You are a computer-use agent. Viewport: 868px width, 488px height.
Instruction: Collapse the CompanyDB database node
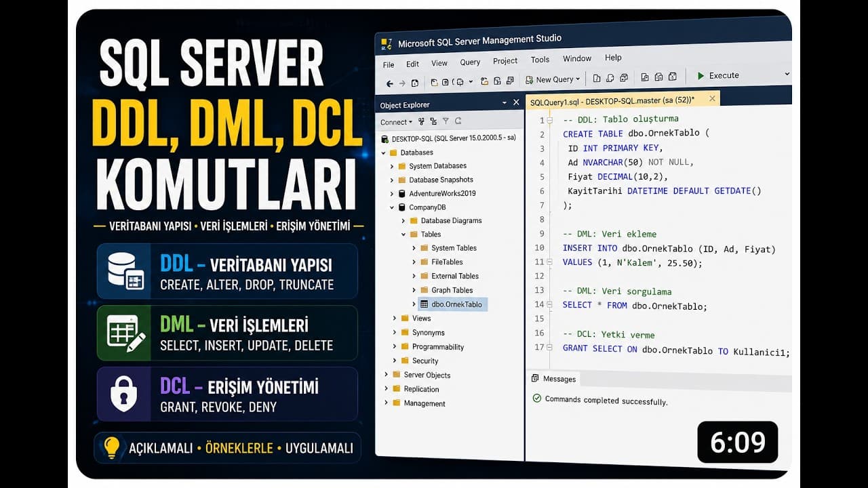pos(392,207)
